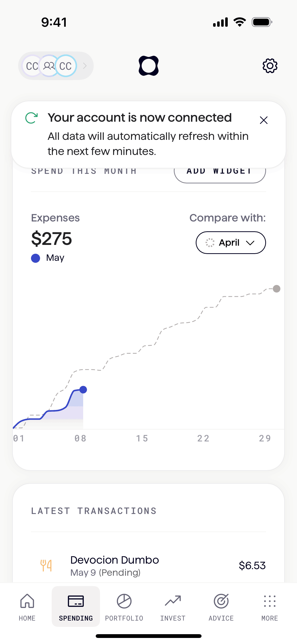Open the April comparison dropdown

[230, 243]
